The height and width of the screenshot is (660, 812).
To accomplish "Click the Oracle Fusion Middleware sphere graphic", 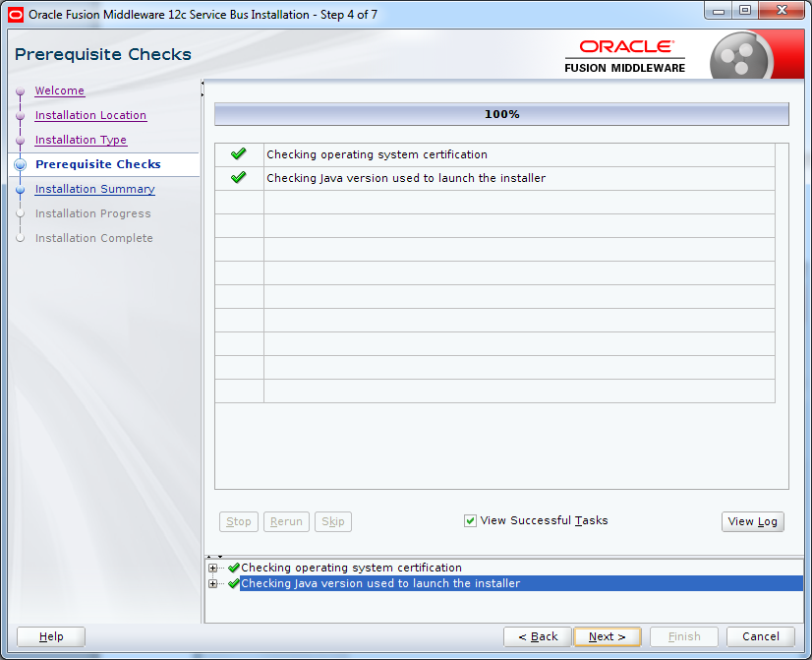I will 741,56.
